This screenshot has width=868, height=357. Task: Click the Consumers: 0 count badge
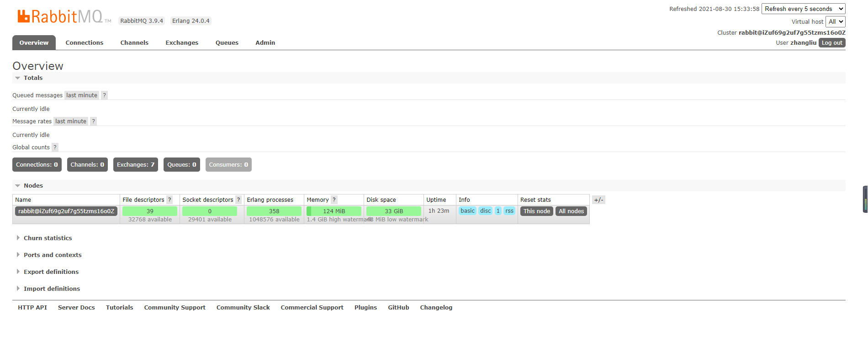[228, 164]
